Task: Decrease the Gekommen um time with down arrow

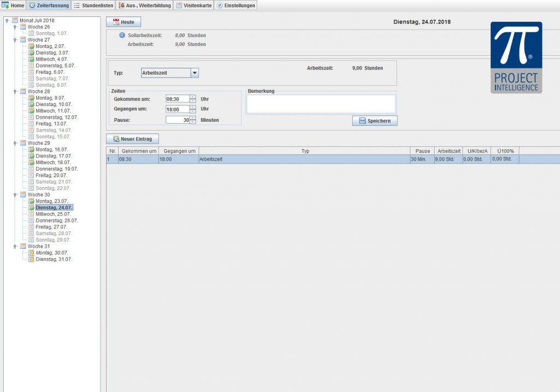Action: point(192,101)
